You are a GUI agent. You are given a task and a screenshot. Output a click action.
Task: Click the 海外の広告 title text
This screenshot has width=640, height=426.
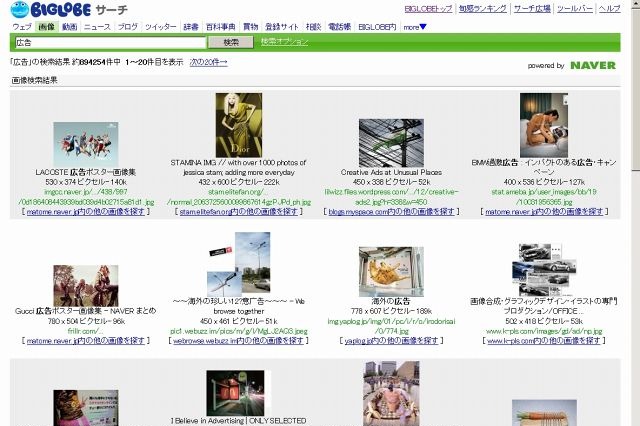[x=391, y=301]
